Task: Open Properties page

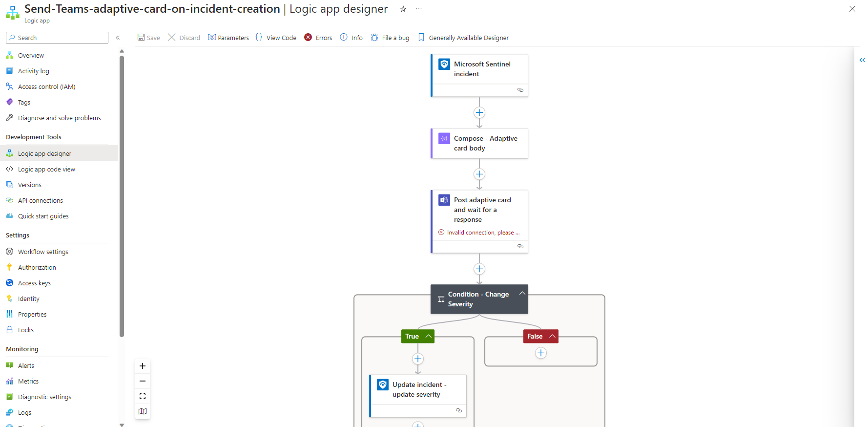Action: coord(32,314)
